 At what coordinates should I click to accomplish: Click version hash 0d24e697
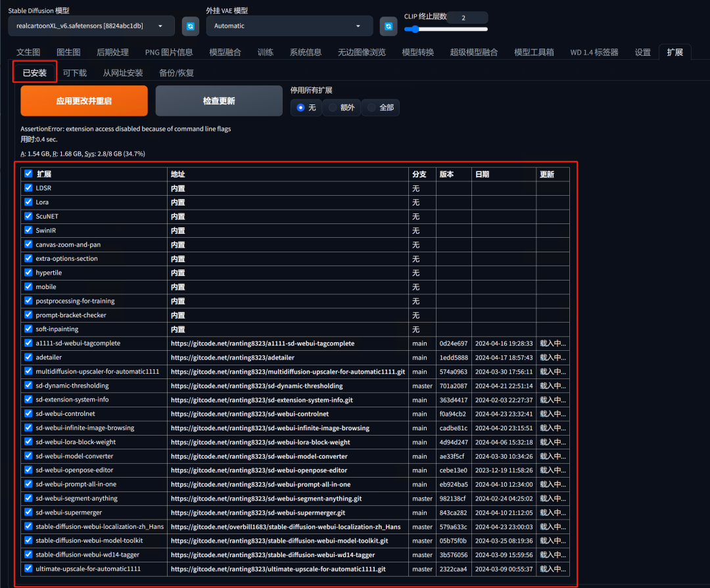[x=453, y=343]
